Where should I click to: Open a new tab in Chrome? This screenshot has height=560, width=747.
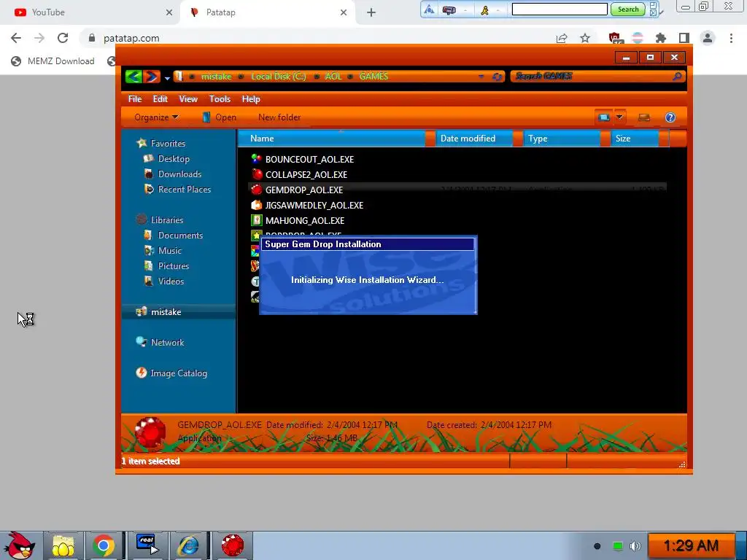[371, 13]
